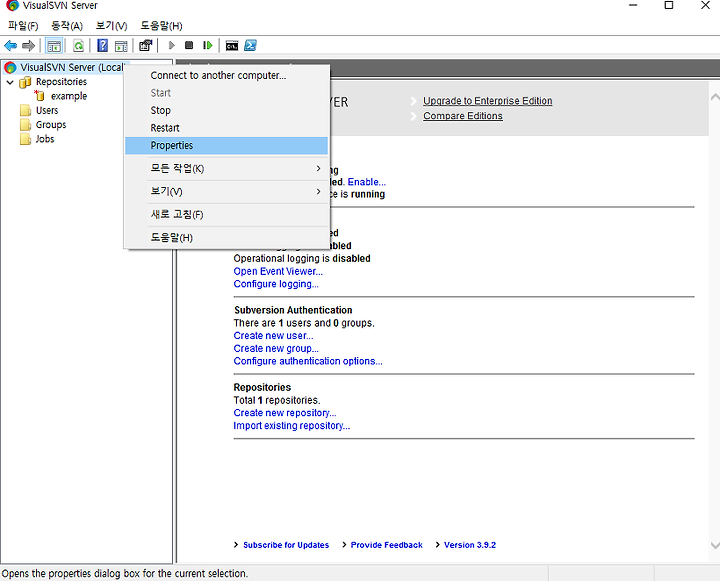
Task: Choose Stop in the context menu
Action: tap(226, 110)
